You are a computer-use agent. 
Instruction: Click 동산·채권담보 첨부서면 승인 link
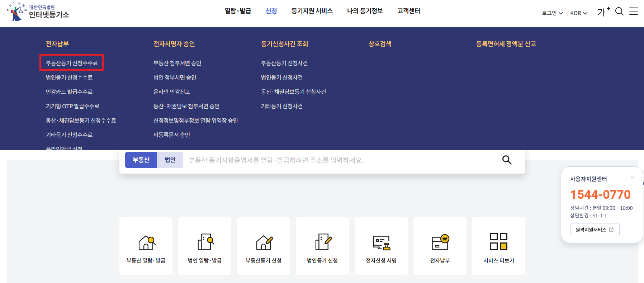[x=186, y=106]
